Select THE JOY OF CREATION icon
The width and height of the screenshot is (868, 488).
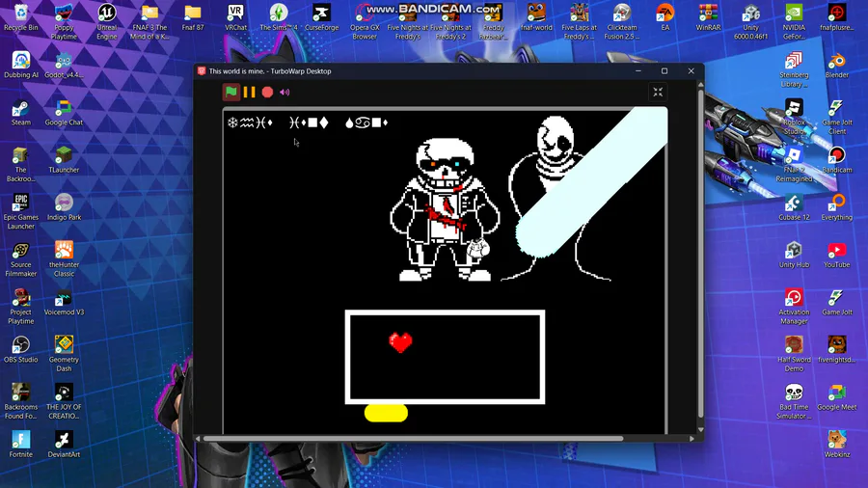click(x=65, y=402)
